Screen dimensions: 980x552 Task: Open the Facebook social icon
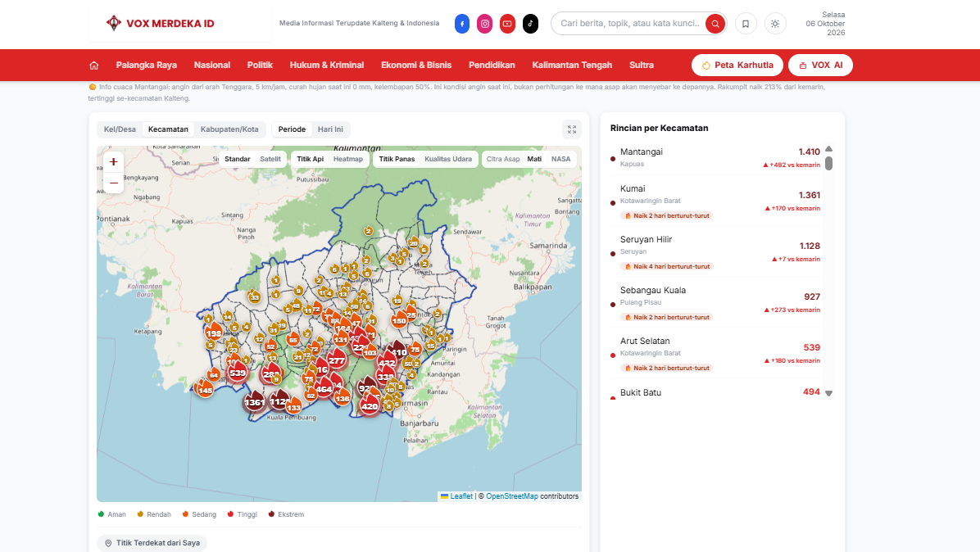pyautogui.click(x=462, y=24)
